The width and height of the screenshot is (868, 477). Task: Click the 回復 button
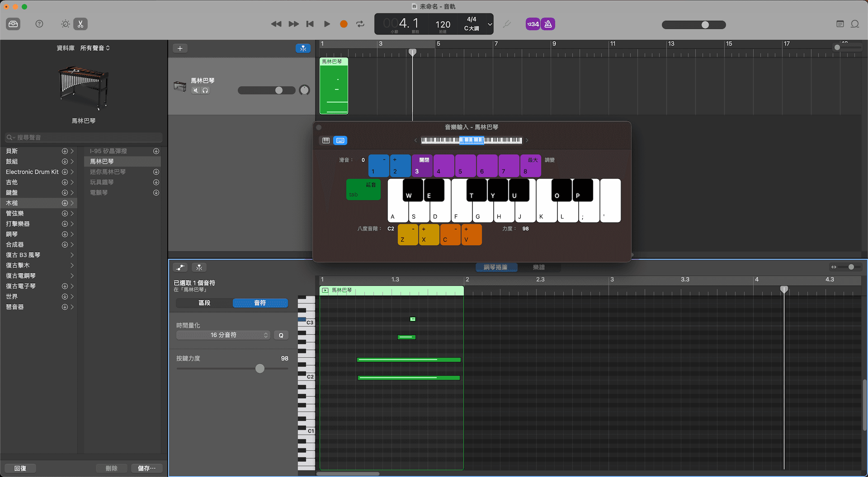click(20, 468)
